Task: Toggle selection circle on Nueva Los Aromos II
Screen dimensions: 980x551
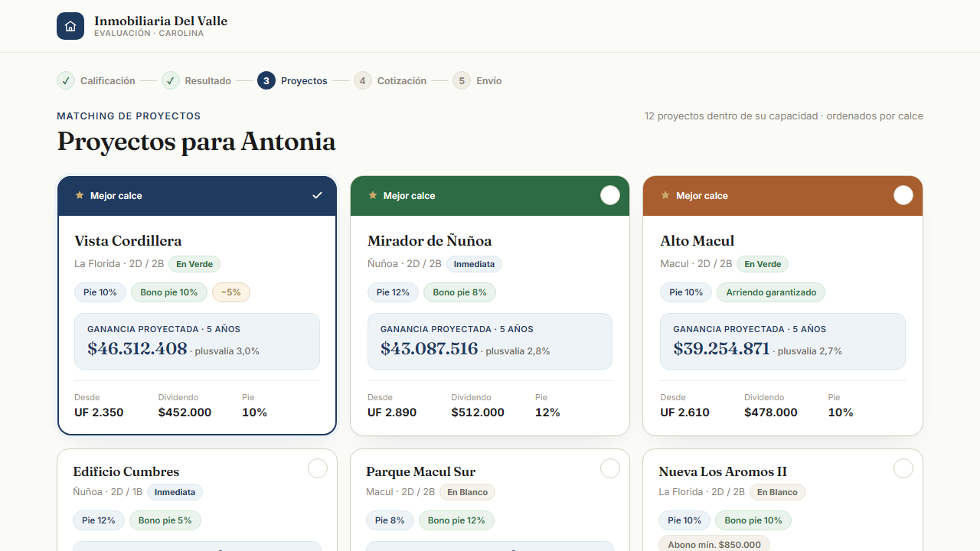Action: coord(903,468)
